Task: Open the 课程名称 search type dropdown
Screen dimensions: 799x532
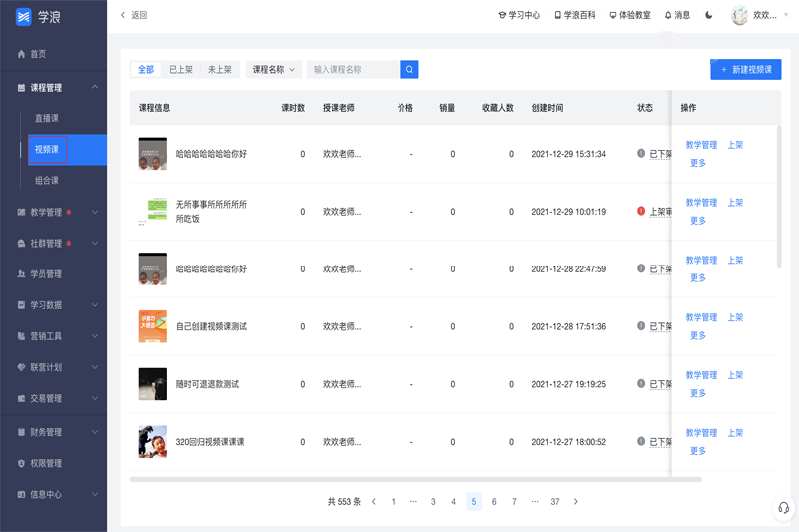Action: pos(274,70)
